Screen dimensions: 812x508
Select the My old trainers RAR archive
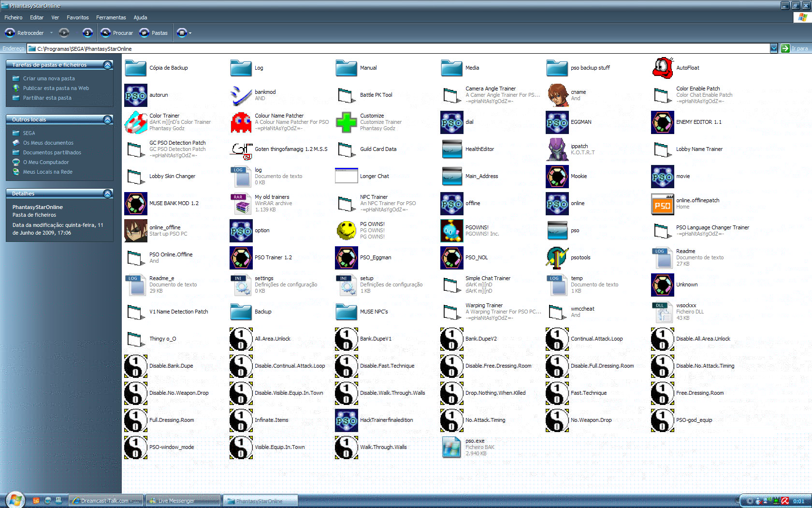coord(241,203)
